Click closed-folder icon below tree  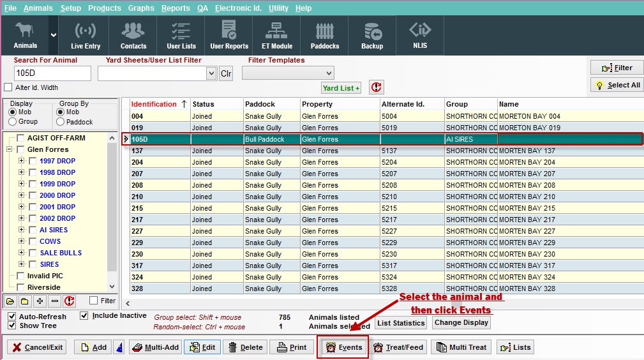(x=25, y=301)
